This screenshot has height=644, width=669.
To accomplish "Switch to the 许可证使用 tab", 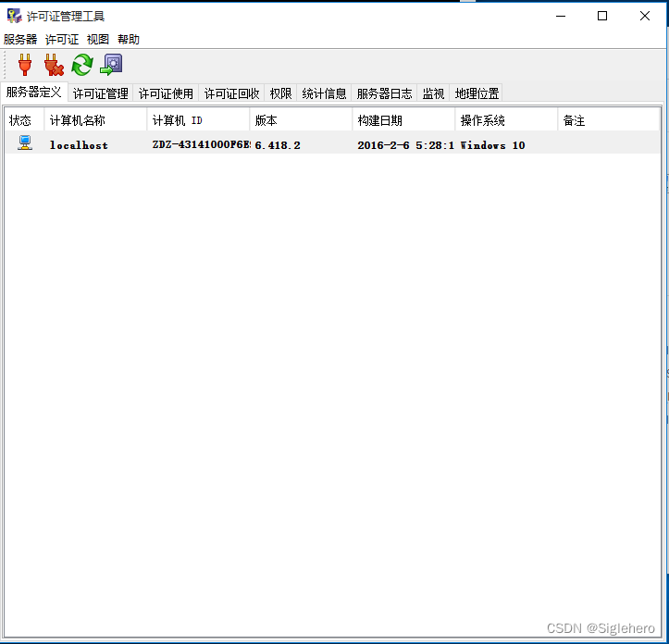I will (167, 93).
